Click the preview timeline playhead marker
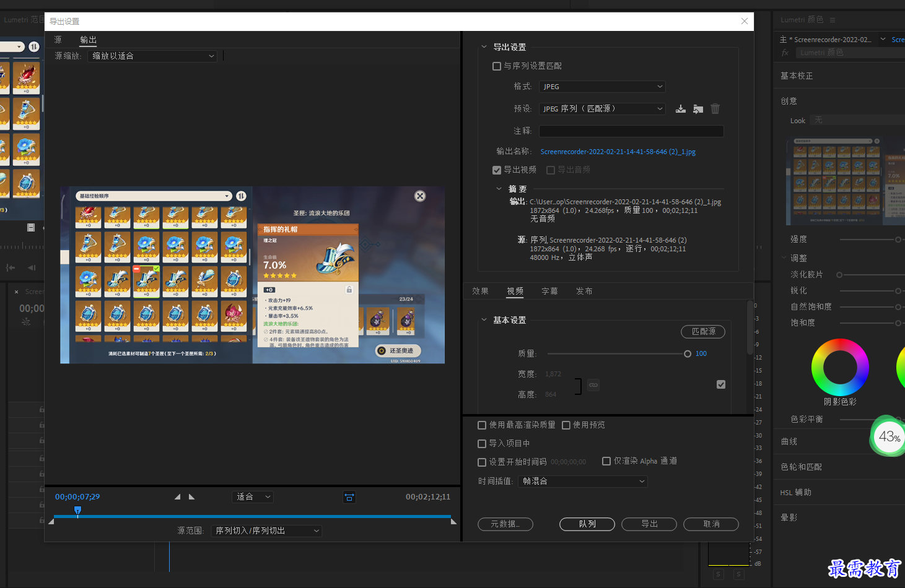Viewport: 905px width, 588px height. point(77,511)
